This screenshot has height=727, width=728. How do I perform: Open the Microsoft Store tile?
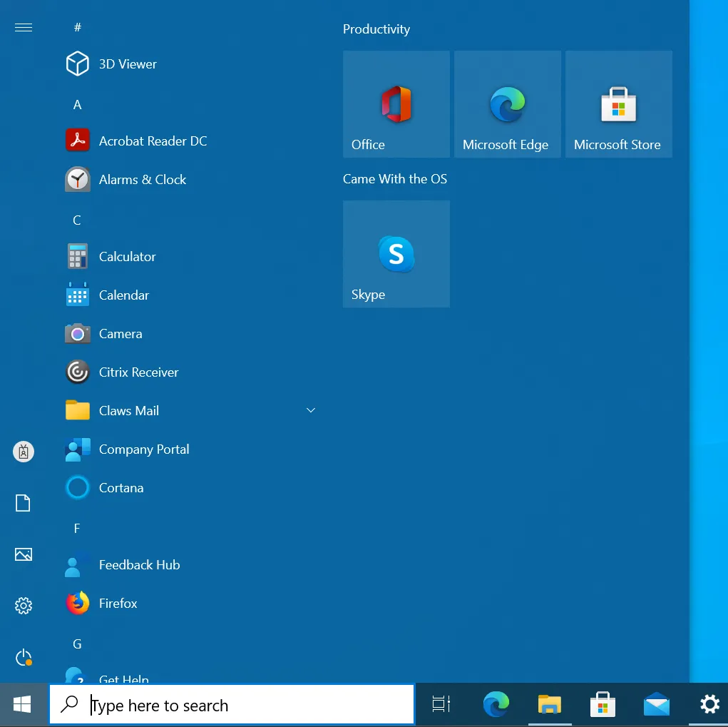(x=618, y=104)
